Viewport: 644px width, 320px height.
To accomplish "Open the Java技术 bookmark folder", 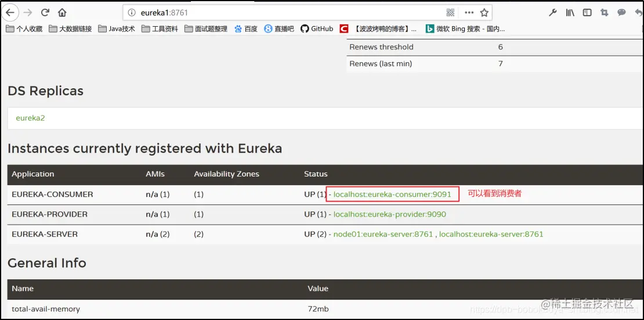I will [x=117, y=29].
